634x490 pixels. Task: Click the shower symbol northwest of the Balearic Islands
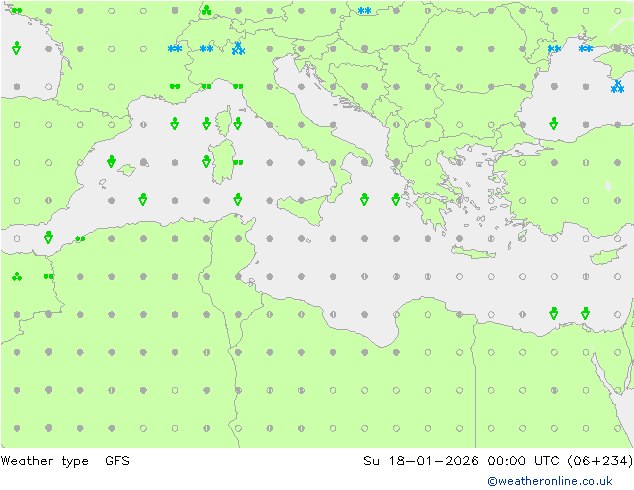[111, 161]
